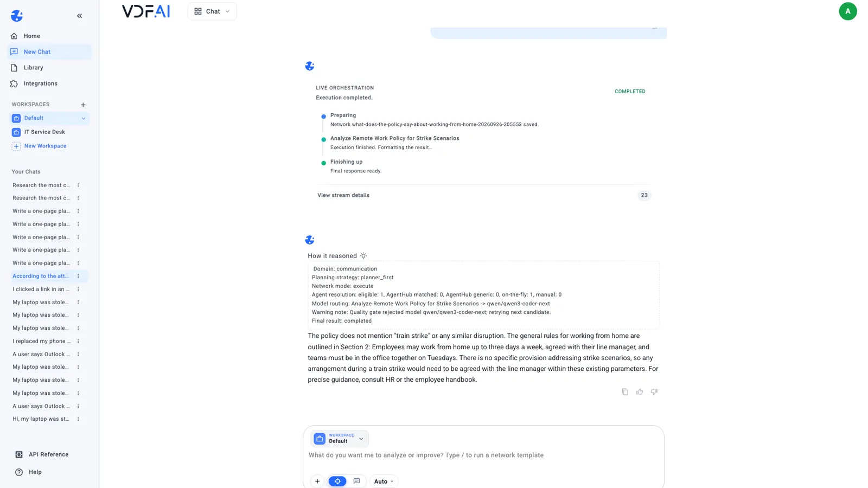The width and height of the screenshot is (868, 488).
Task: Toggle the orchestration mode button in the composer
Action: tap(337, 481)
